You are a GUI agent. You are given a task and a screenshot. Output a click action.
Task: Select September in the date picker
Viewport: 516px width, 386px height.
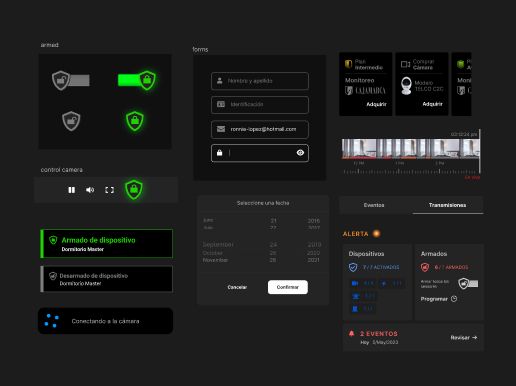tap(218, 245)
